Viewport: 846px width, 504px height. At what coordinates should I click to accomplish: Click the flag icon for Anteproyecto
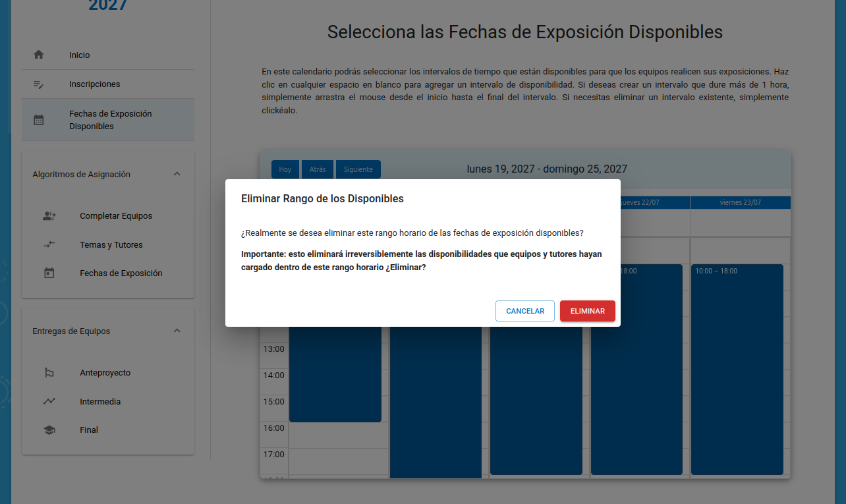tap(49, 373)
